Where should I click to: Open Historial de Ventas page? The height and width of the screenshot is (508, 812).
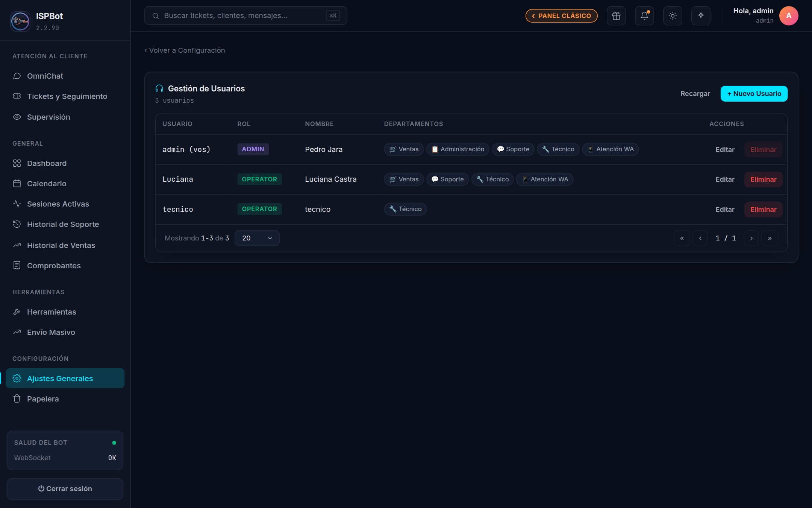click(65, 245)
